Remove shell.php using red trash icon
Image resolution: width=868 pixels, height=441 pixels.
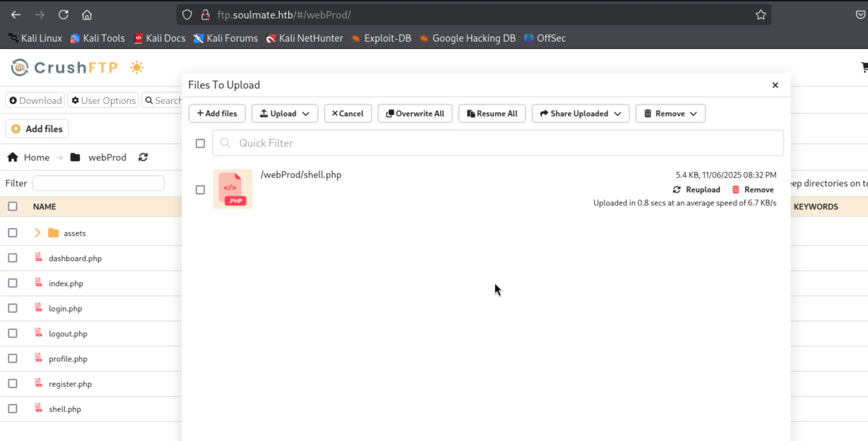click(735, 190)
